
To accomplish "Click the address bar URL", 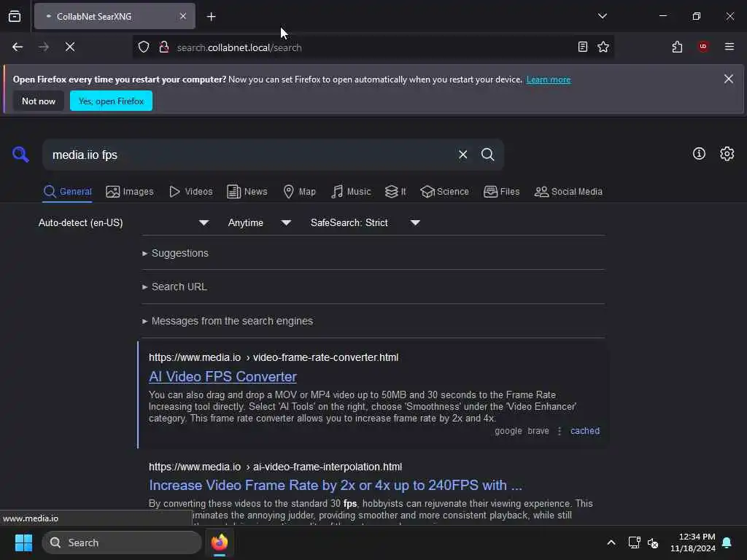I will click(239, 47).
